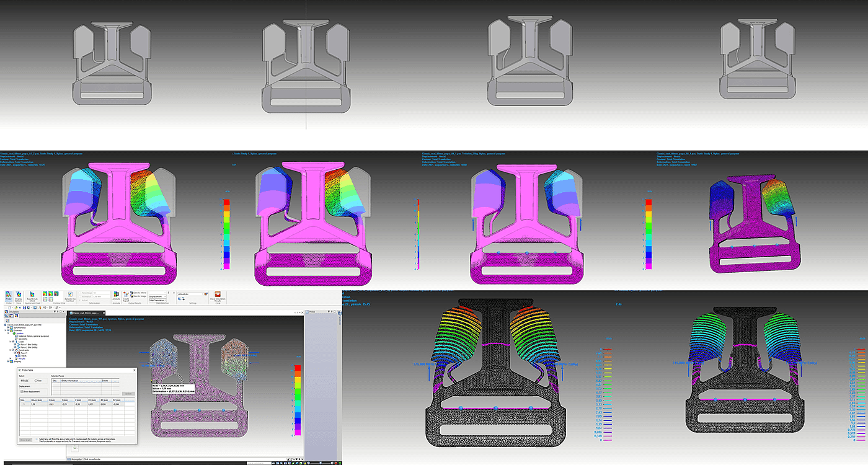Image resolution: width=868 pixels, height=465 pixels.
Task: Start the Animate results tool
Action: [x=116, y=296]
